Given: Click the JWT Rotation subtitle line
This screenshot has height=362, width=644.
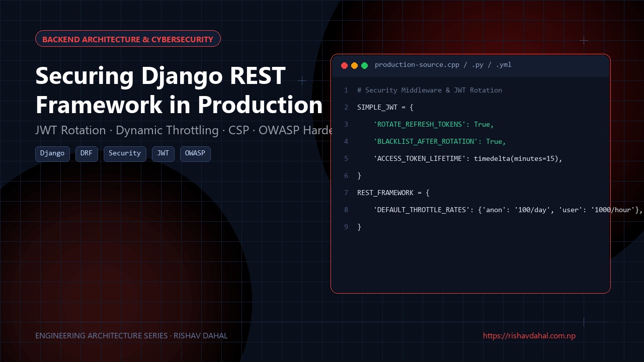Looking at the screenshot, I should click(x=183, y=131).
